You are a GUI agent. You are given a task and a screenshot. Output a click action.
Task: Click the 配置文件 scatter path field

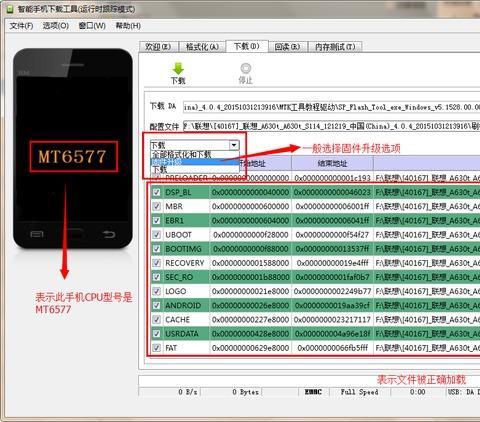click(x=331, y=126)
